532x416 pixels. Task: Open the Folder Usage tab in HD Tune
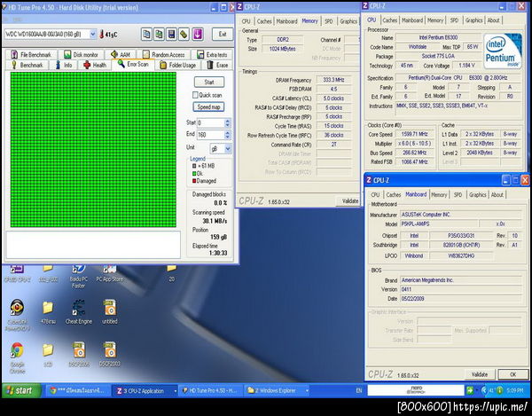point(178,65)
